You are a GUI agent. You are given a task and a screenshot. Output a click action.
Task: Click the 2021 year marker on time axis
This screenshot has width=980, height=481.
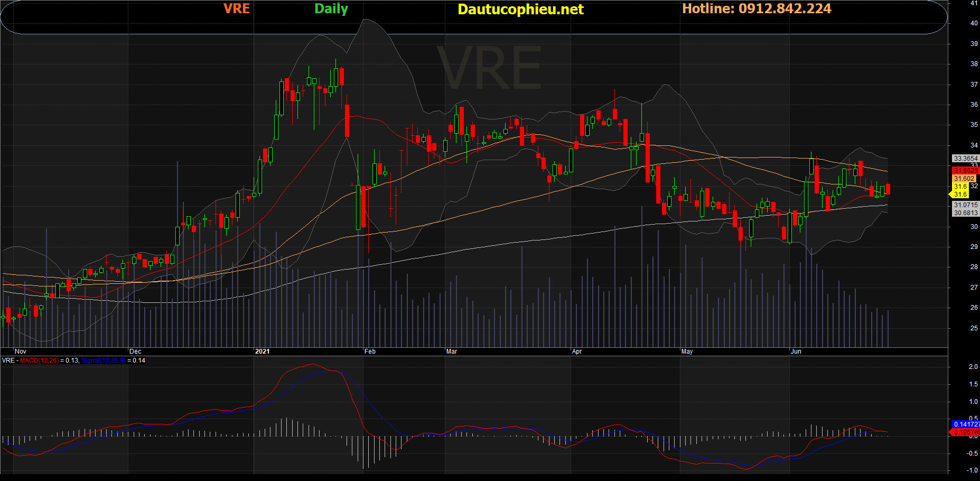[262, 351]
